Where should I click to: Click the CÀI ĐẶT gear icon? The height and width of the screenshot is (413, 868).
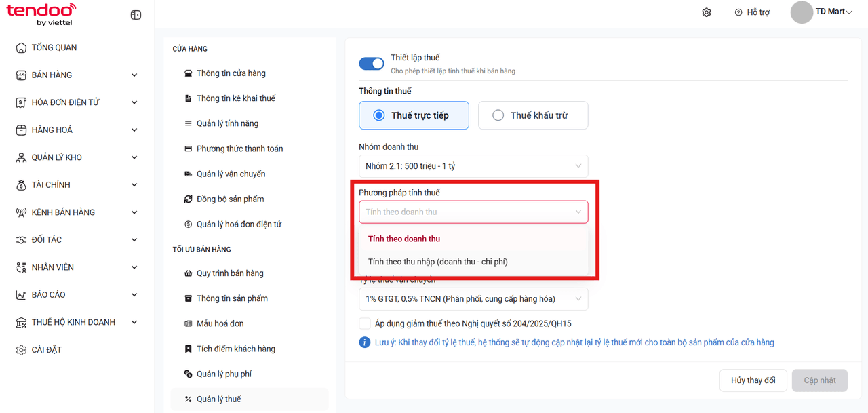click(x=21, y=350)
